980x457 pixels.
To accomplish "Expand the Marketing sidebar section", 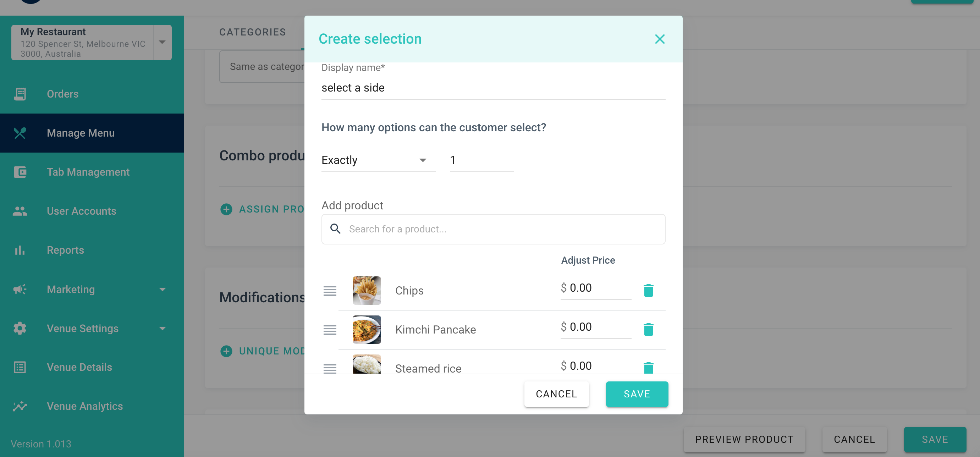I will point(162,290).
